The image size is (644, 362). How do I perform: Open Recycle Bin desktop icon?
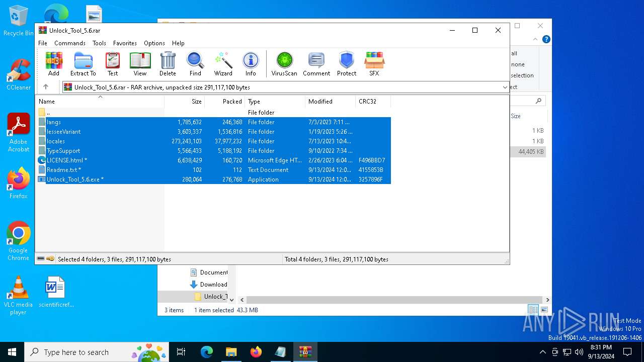click(x=19, y=21)
